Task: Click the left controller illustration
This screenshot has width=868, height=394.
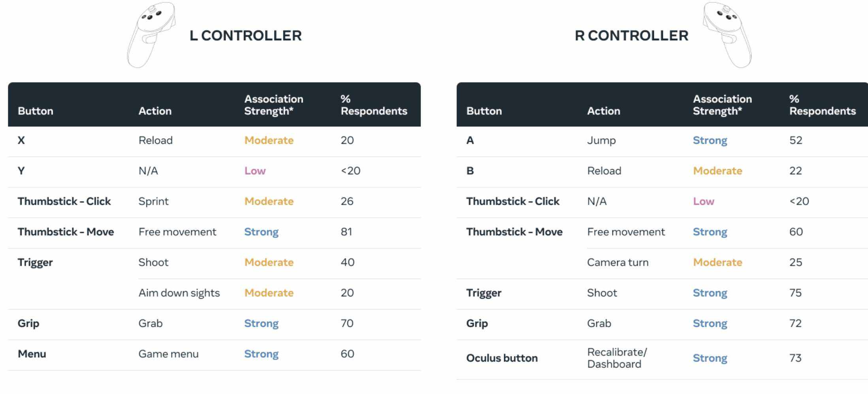Action: pyautogui.click(x=150, y=35)
